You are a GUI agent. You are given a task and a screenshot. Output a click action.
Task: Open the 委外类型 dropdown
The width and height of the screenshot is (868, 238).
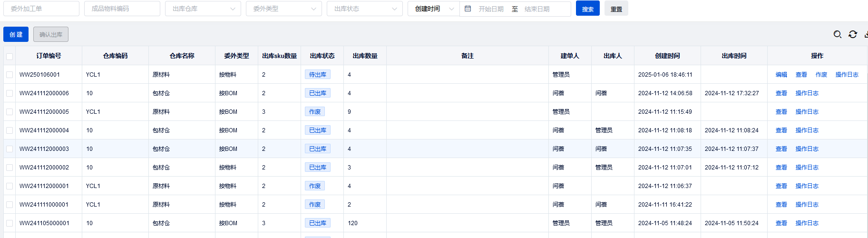point(284,9)
